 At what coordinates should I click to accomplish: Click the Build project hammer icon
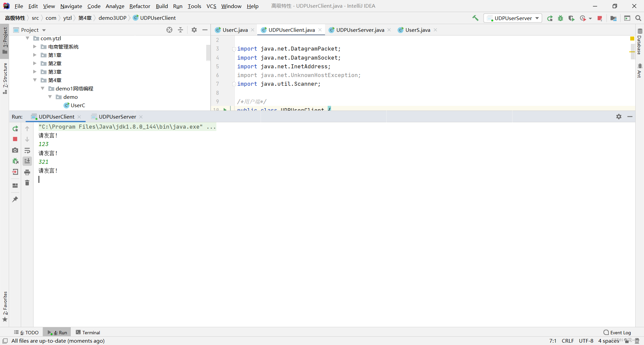(475, 18)
